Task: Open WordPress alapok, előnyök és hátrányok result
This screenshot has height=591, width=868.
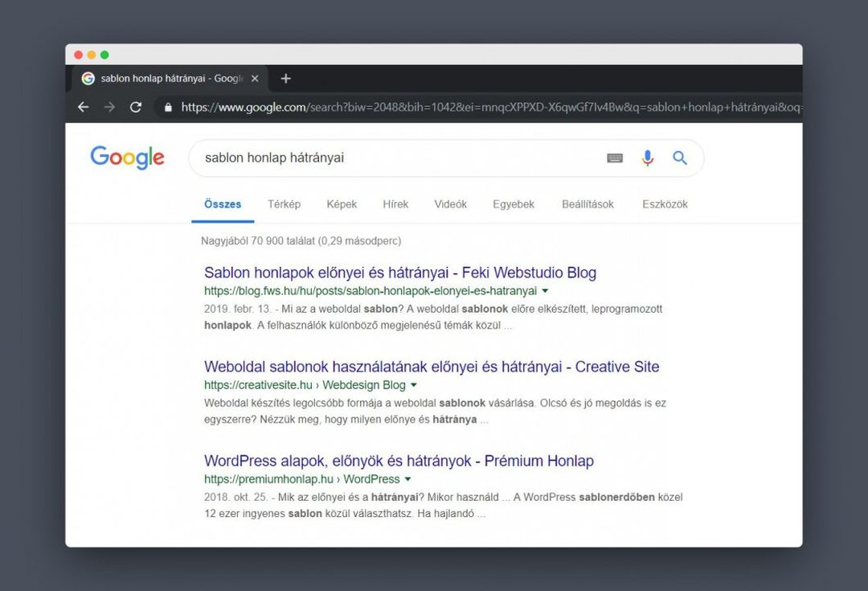Action: pyautogui.click(x=399, y=461)
